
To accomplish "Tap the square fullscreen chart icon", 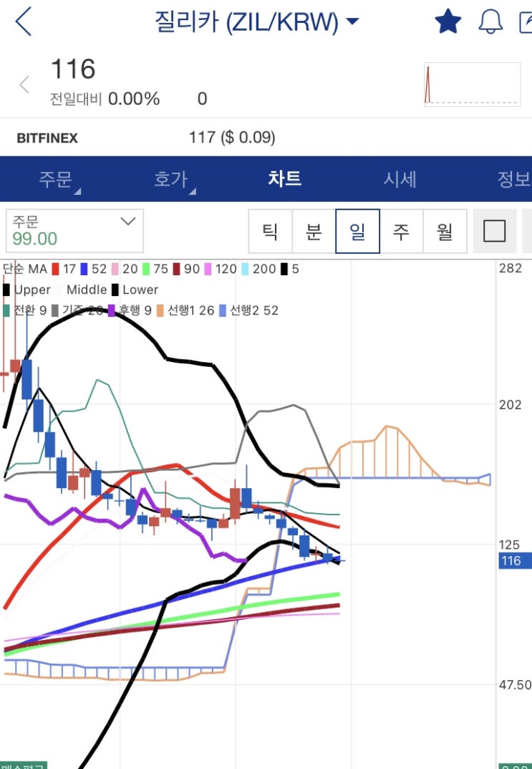I will tap(494, 231).
